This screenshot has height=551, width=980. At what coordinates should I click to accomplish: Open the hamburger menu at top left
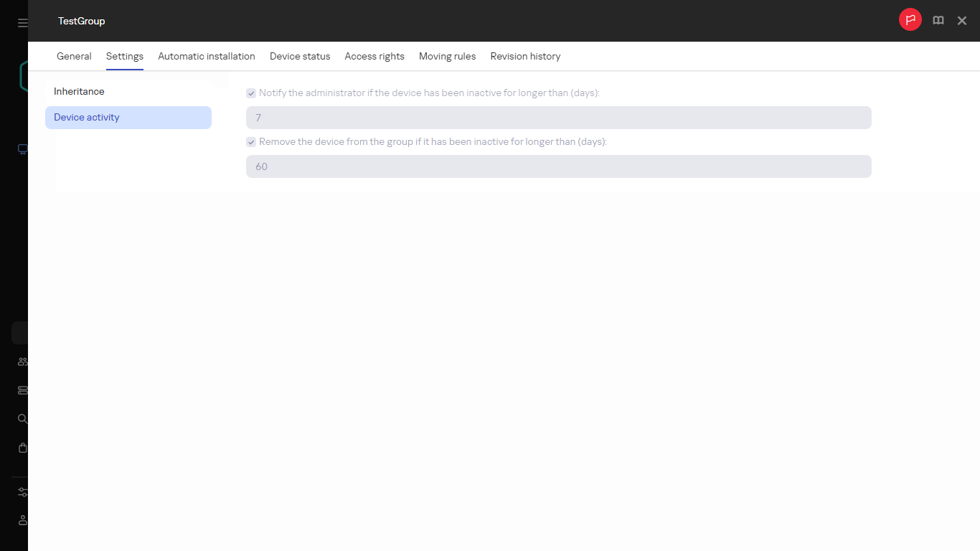click(21, 21)
